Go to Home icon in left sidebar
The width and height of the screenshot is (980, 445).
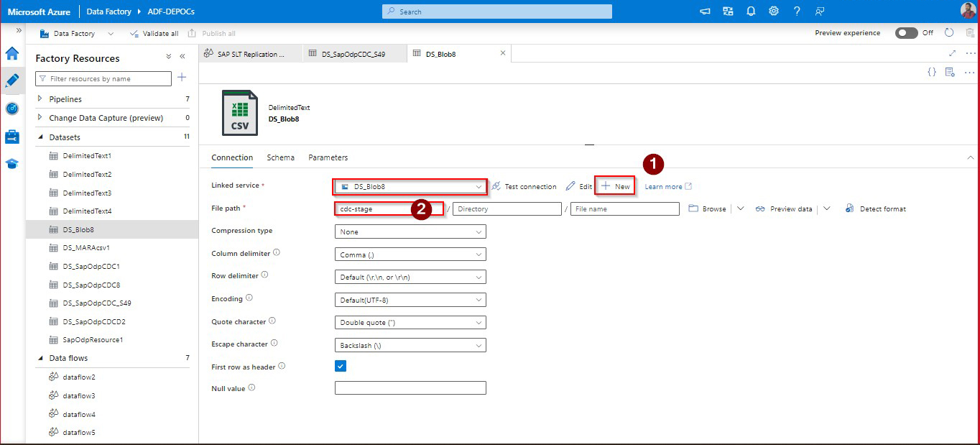pyautogui.click(x=11, y=53)
